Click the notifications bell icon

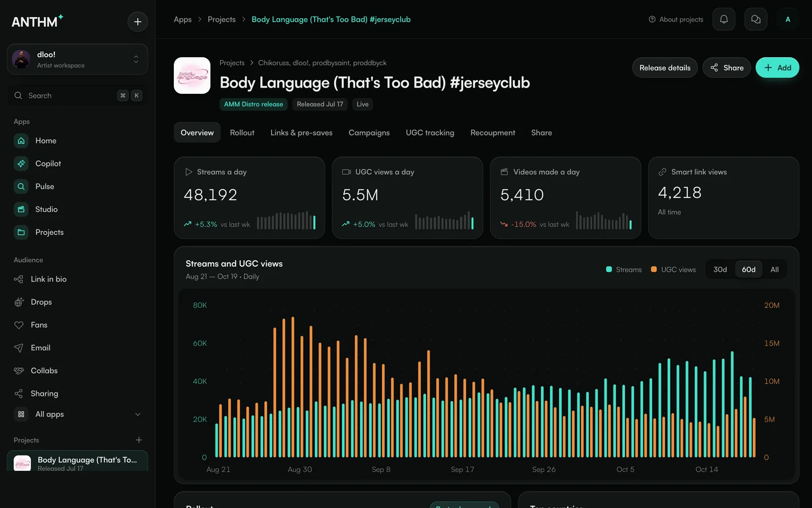[x=724, y=19]
